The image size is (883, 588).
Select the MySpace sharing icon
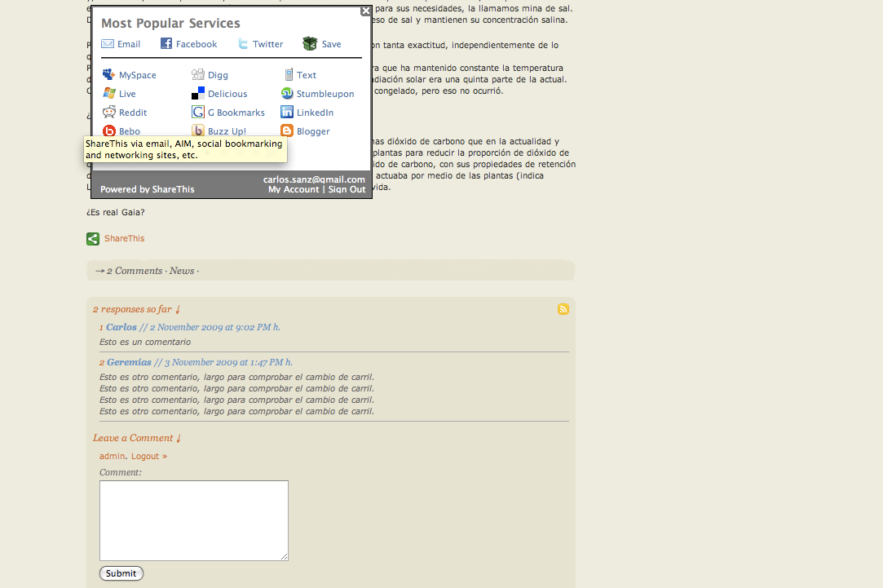coord(108,74)
